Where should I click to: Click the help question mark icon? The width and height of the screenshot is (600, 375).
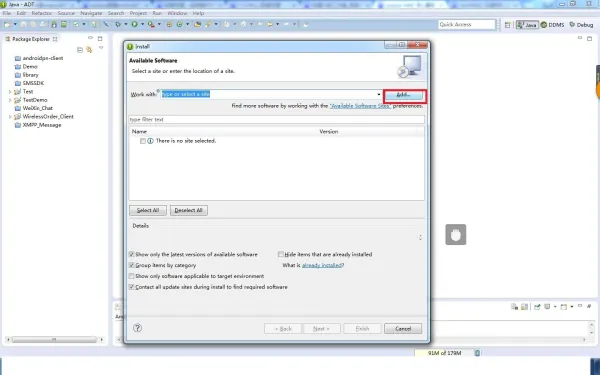137,328
